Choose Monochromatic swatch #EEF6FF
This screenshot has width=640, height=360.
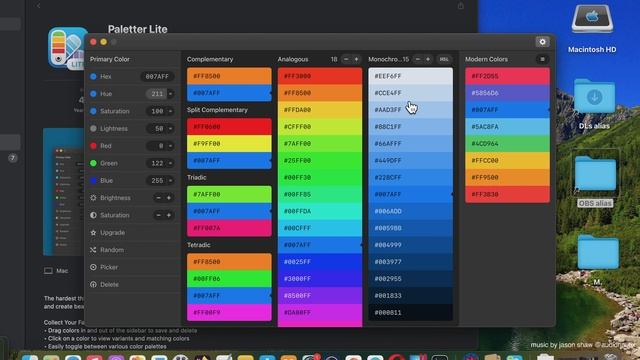[x=410, y=76]
